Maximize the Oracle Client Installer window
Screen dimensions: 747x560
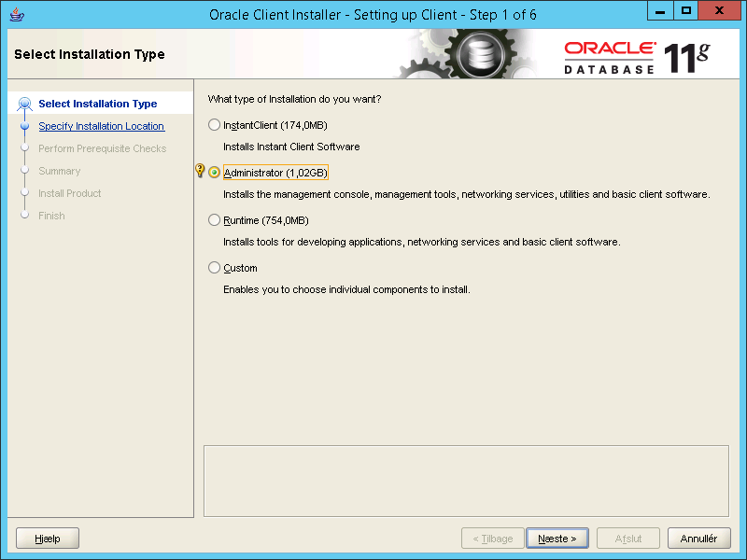[x=686, y=10]
